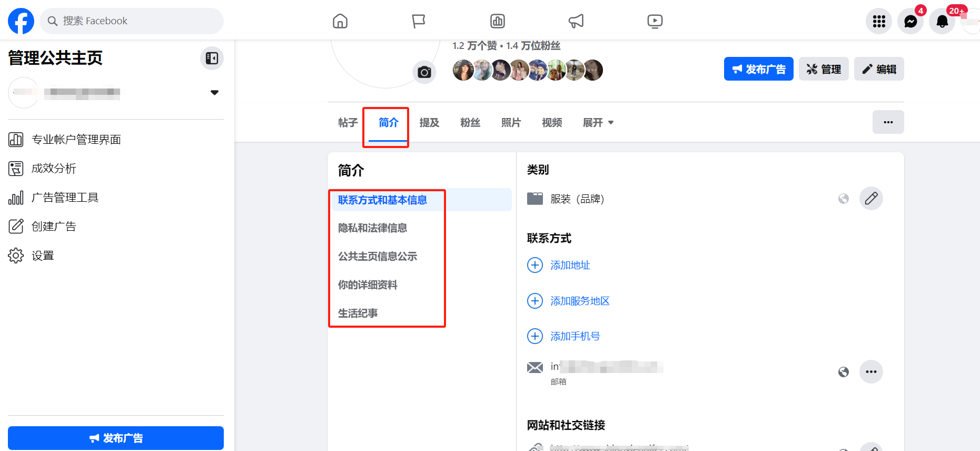Click the plus icon beside 添加服务地区

pos(535,301)
